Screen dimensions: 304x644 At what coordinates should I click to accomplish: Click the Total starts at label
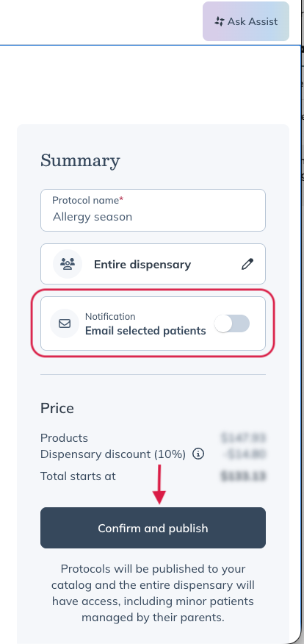coord(78,476)
